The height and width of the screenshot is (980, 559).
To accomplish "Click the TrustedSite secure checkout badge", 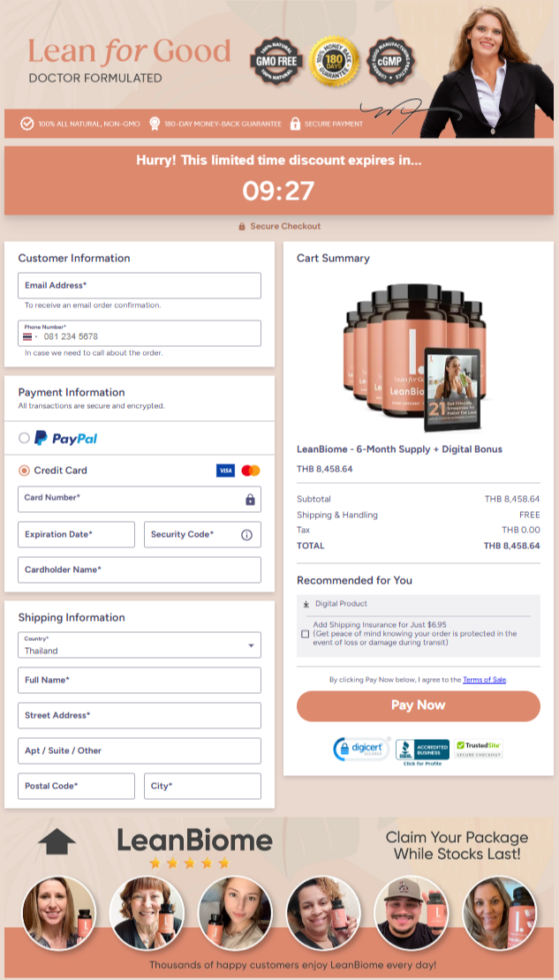I will pos(479,750).
